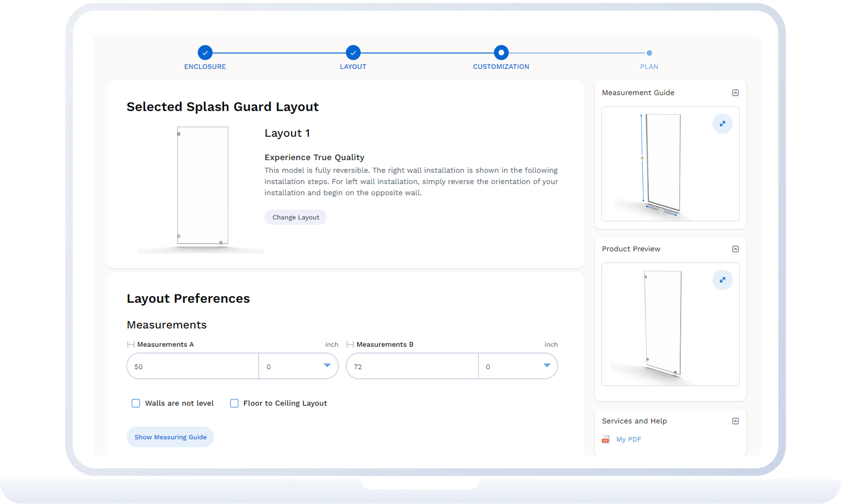This screenshot has height=504, width=841.
Task: Enable the Walls are not level checkbox
Action: click(x=136, y=403)
